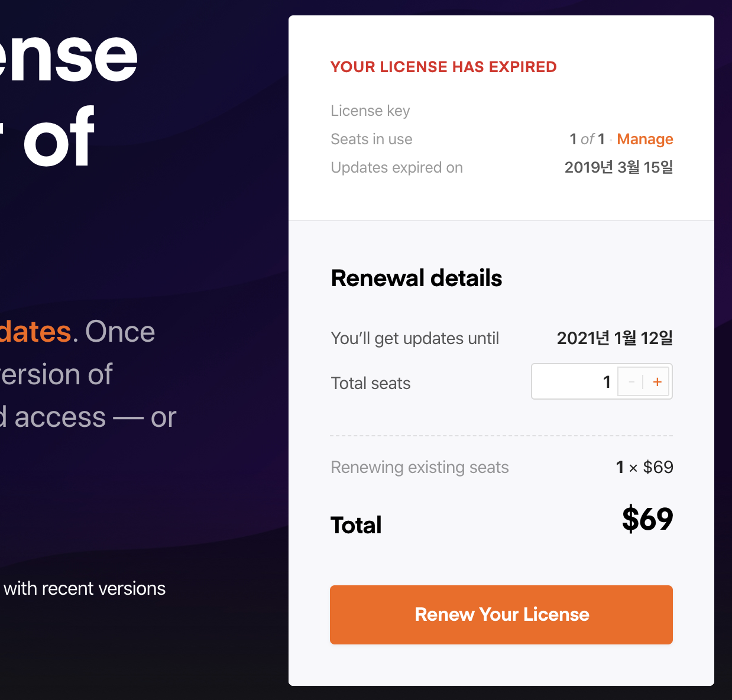This screenshot has width=732, height=700.
Task: Click the $69 total amount
Action: click(647, 519)
